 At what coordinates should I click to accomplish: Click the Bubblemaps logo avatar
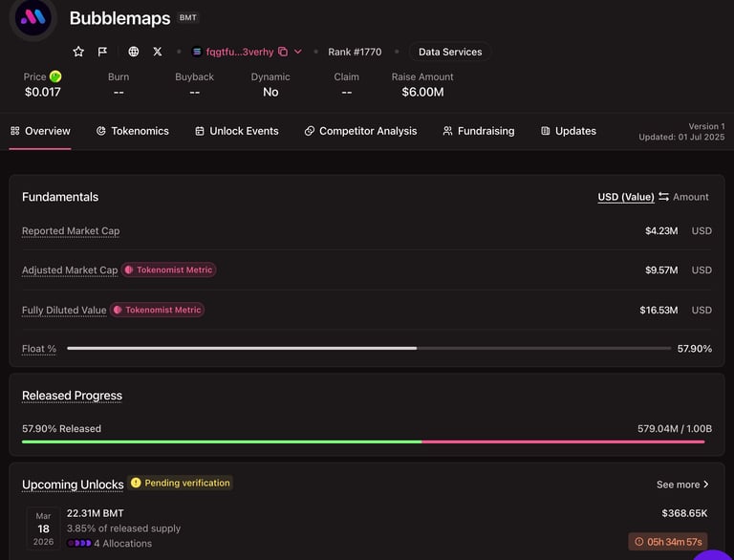tap(33, 18)
